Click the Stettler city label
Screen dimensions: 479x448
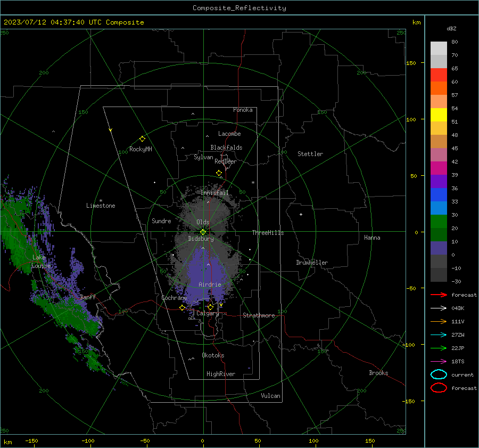(310, 154)
